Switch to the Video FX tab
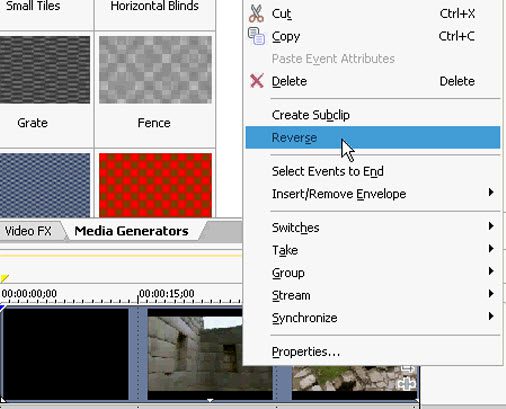The image size is (506, 409). tap(28, 231)
